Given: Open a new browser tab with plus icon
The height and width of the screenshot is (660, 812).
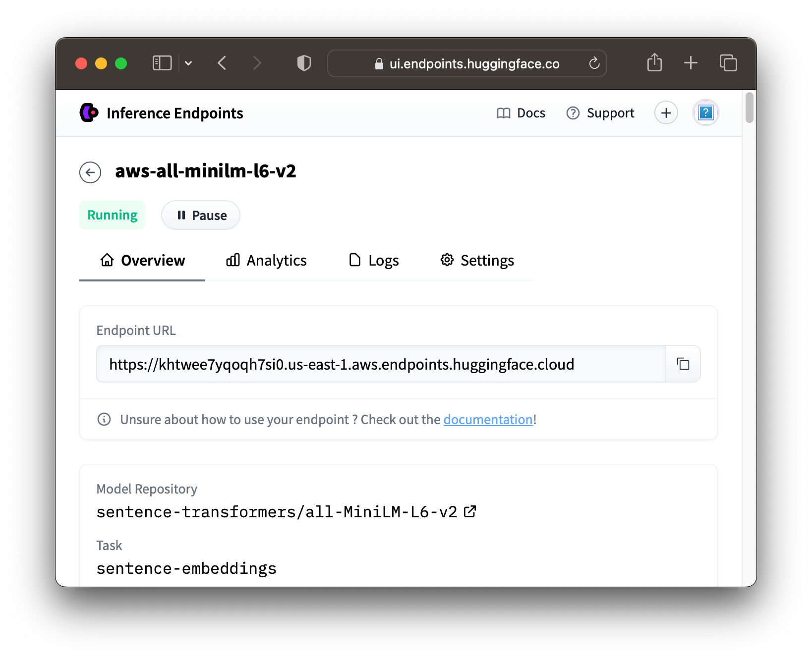Looking at the screenshot, I should pos(691,63).
